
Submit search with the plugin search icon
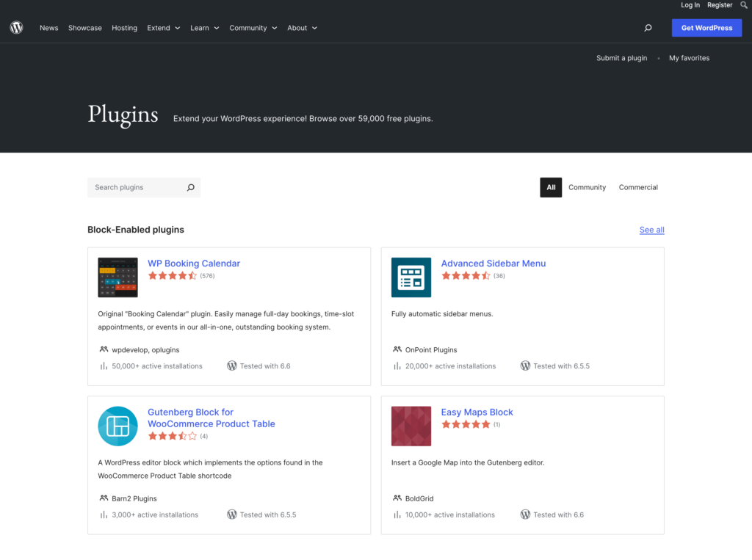click(190, 187)
